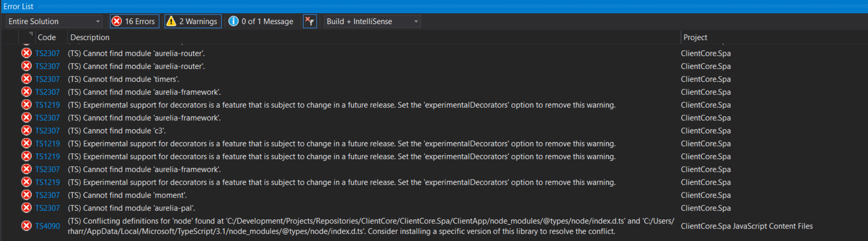Click the Error List panel title
868x241 pixels.
(x=18, y=6)
